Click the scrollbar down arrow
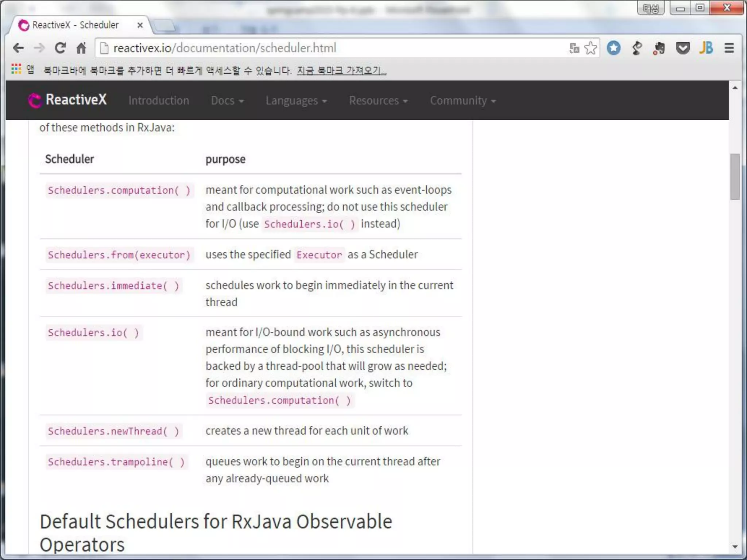The image size is (747, 560). (x=735, y=547)
